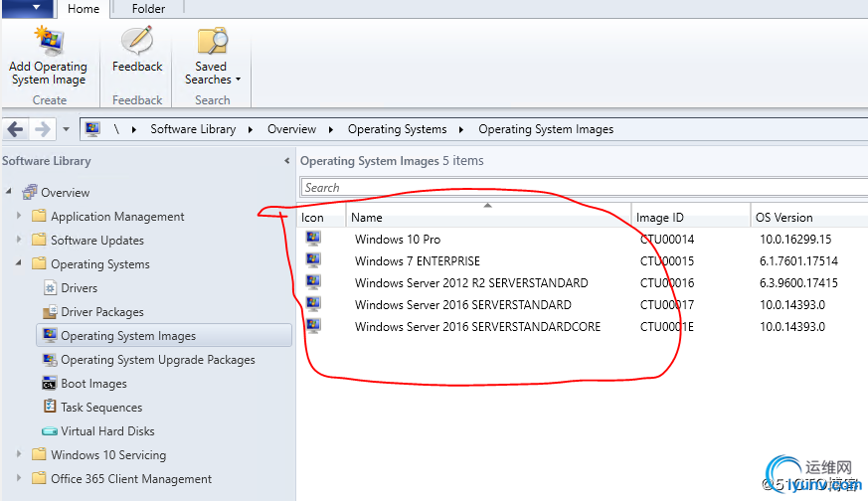Image resolution: width=868 pixels, height=501 pixels.
Task: Click the Windows 10 Servicing folder icon
Action: tap(39, 454)
